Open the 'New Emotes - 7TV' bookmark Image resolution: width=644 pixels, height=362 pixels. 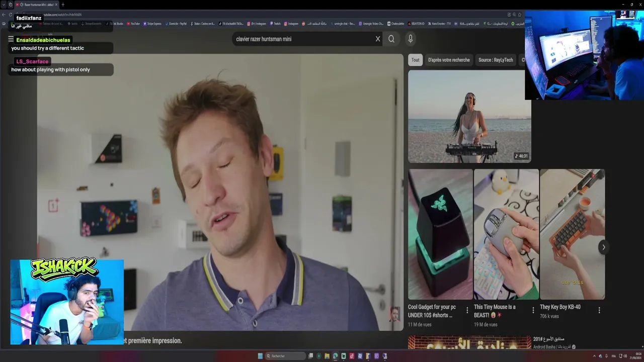(439, 24)
